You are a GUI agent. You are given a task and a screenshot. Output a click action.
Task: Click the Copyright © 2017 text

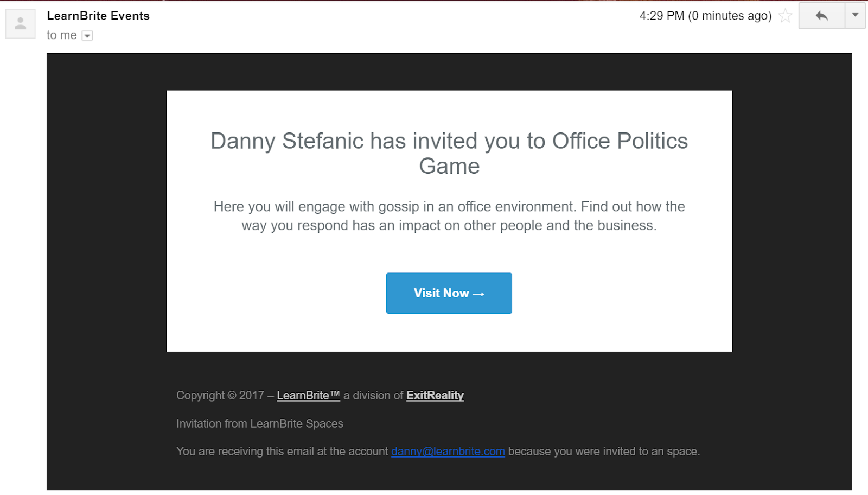click(x=220, y=396)
